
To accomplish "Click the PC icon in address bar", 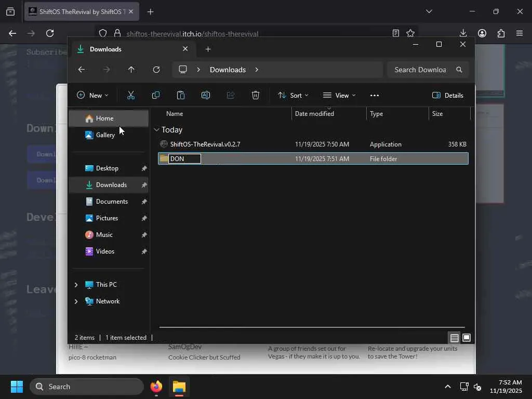I will pos(183,70).
